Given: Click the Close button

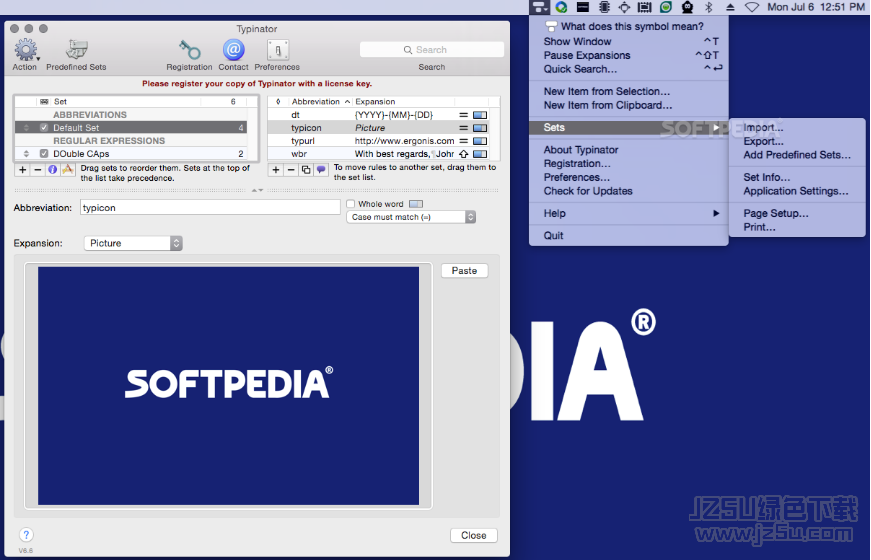Looking at the screenshot, I should pos(474,535).
